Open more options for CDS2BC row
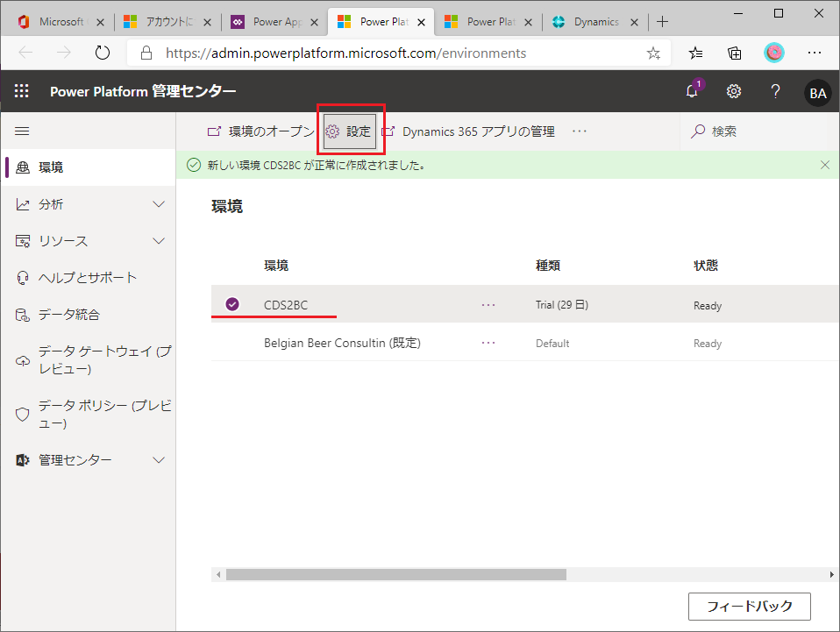This screenshot has height=632, width=840. click(488, 305)
